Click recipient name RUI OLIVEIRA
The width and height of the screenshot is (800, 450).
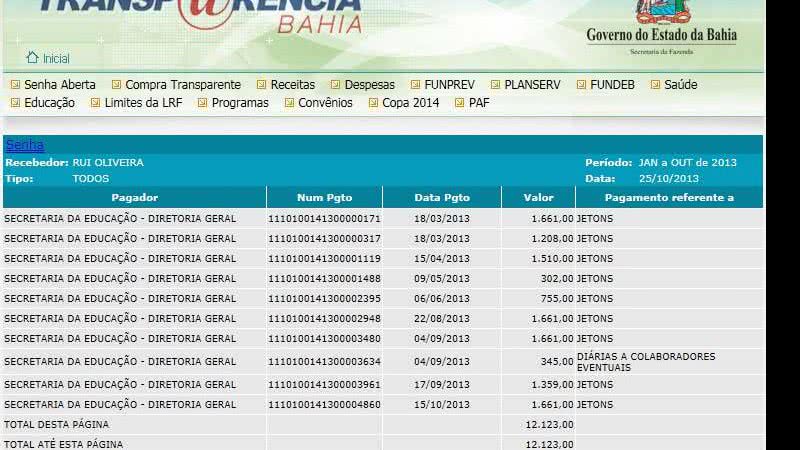[108, 162]
